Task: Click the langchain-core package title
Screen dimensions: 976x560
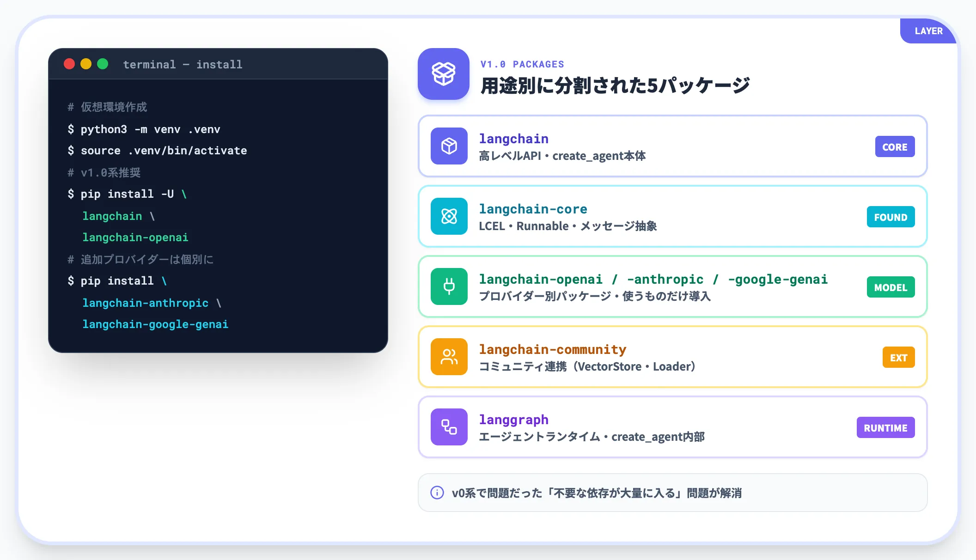Action: (533, 209)
